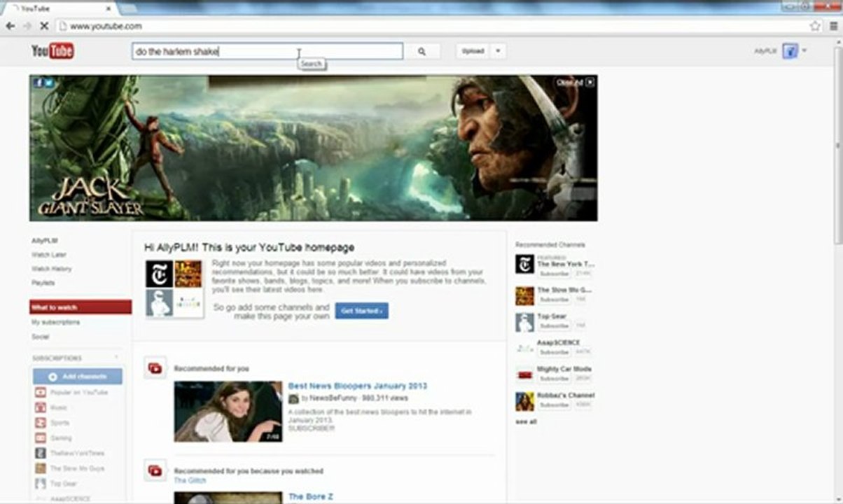The height and width of the screenshot is (504, 843).
Task: Click New York Times recommended channel avatar
Action: 524,264
